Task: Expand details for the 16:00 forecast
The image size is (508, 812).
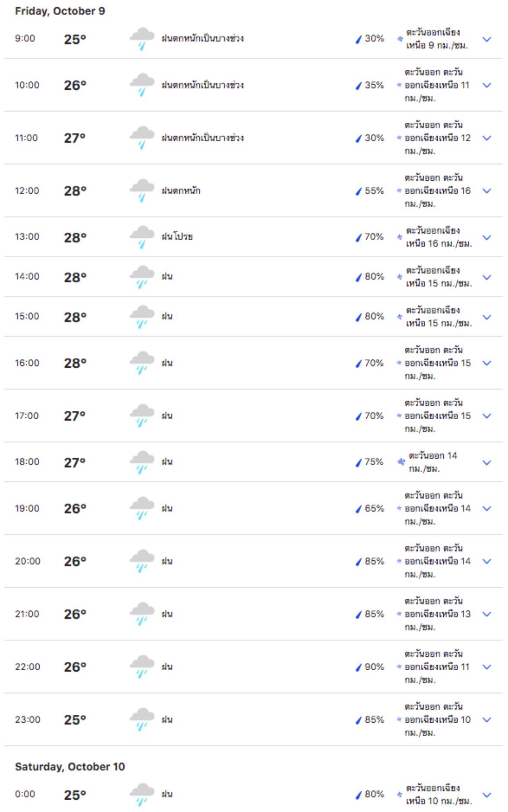Action: coord(487,363)
